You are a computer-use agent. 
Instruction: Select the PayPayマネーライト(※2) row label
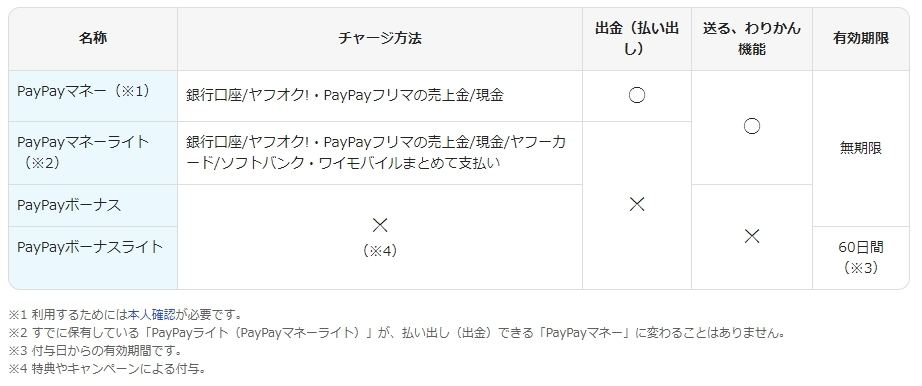pos(83,152)
